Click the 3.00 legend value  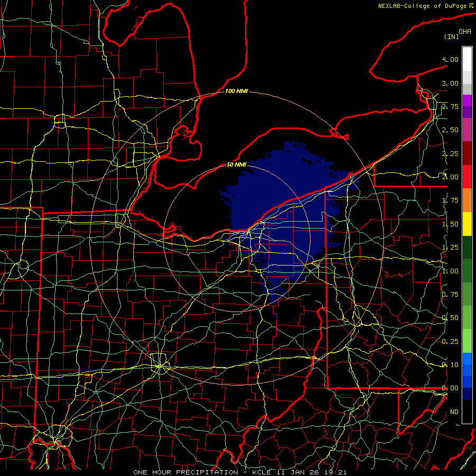[450, 83]
